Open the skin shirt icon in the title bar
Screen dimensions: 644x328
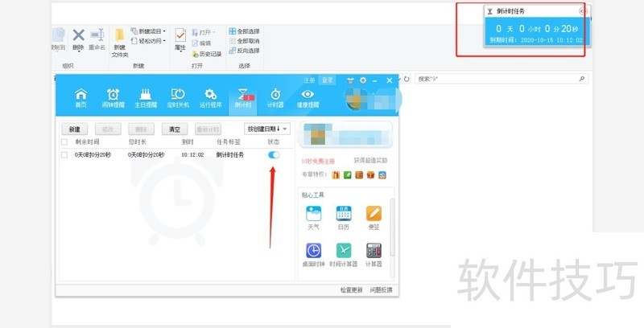(x=350, y=80)
